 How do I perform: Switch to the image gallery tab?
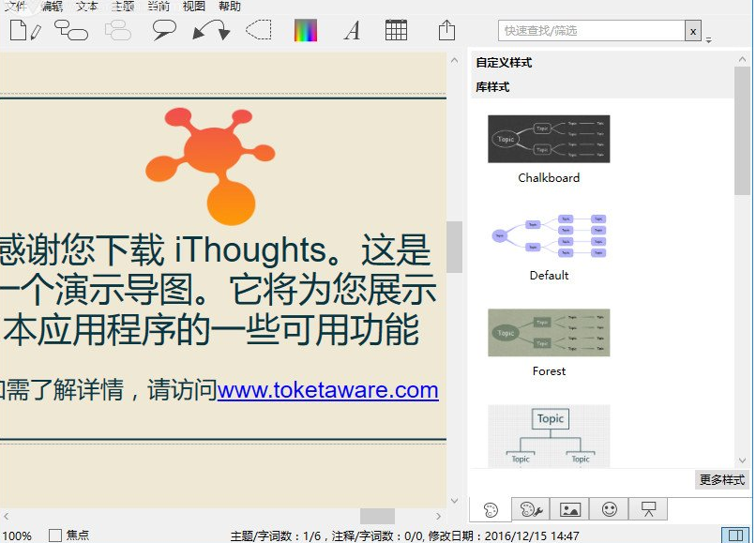(570, 509)
